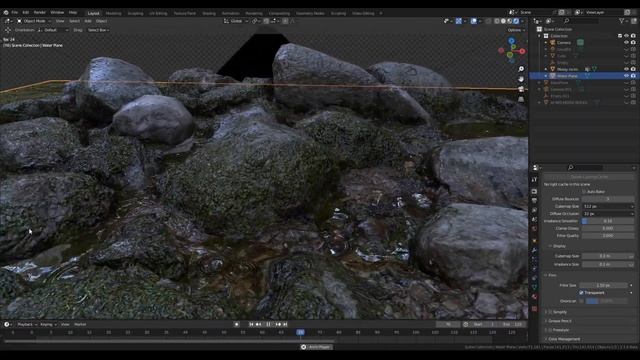Toggle perspective/orthographic view button
Image resolution: width=640 pixels, height=360 pixels.
tap(521, 100)
